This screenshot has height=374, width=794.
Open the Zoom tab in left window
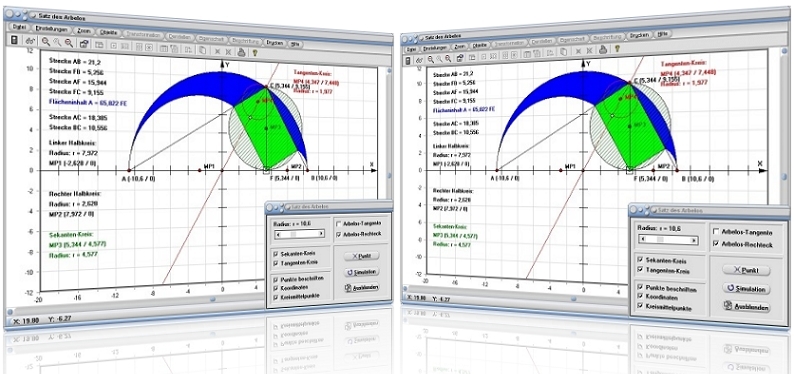click(x=84, y=31)
